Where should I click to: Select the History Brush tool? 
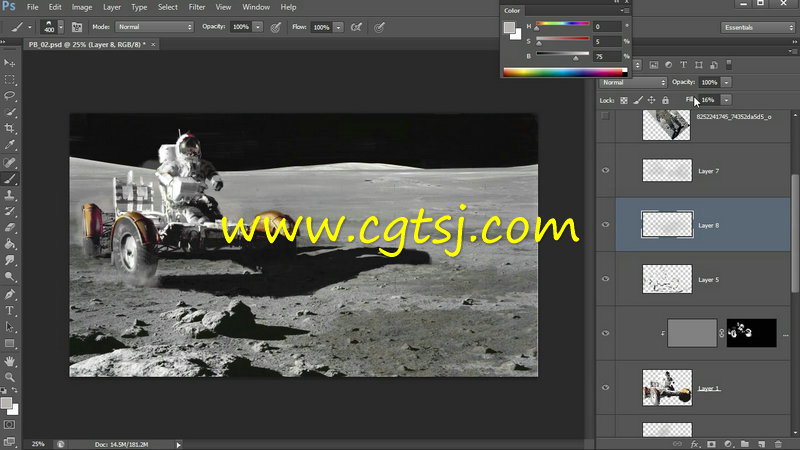(x=10, y=211)
